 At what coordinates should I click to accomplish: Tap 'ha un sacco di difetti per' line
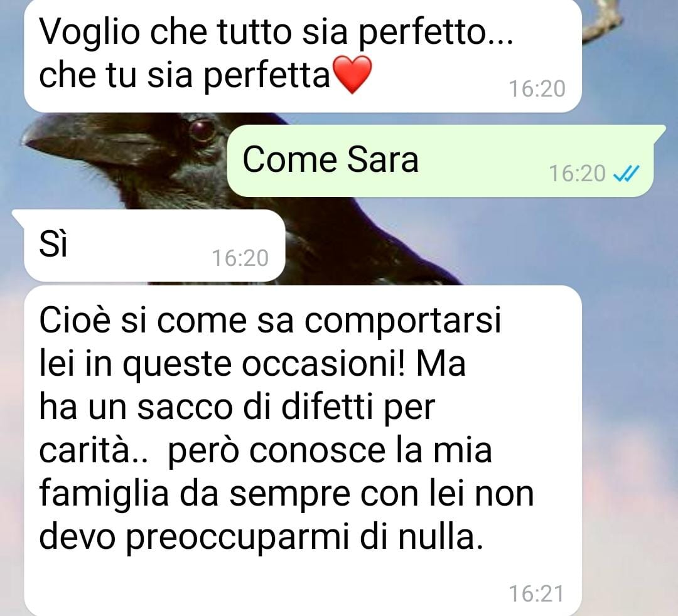coord(237,408)
